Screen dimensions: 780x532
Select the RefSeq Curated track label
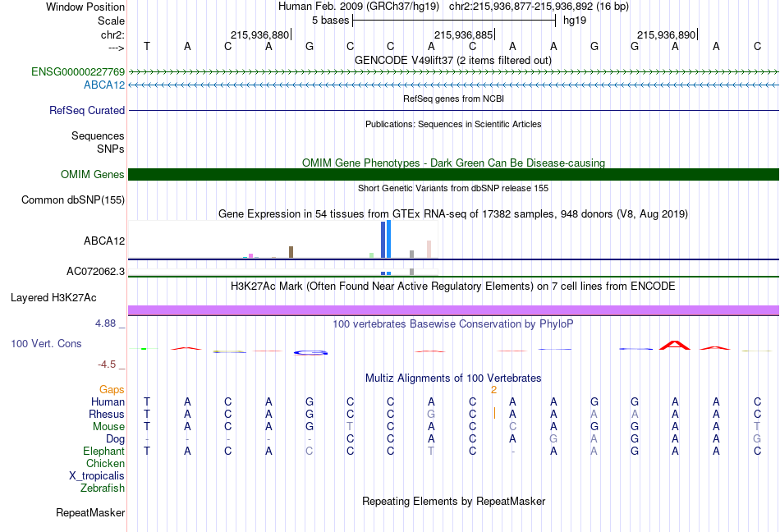pos(87,110)
